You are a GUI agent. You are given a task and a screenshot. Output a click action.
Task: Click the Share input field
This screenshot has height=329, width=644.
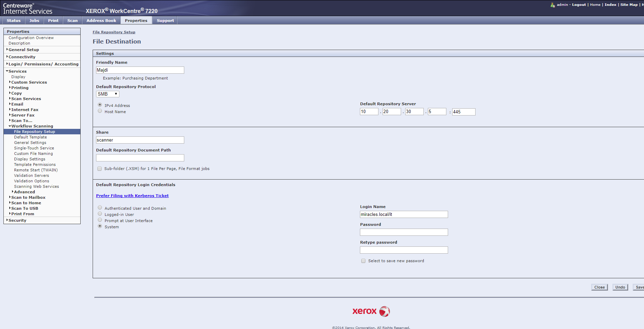click(x=140, y=140)
